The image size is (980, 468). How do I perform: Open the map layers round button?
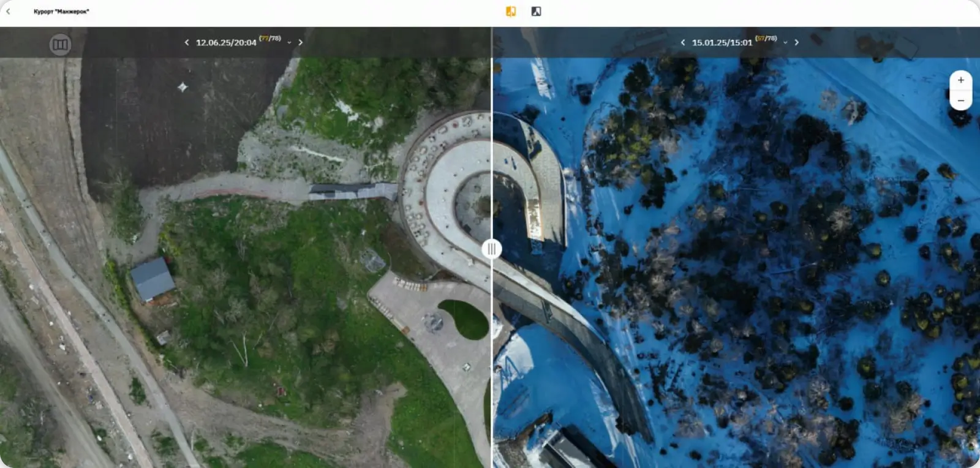pyautogui.click(x=60, y=44)
